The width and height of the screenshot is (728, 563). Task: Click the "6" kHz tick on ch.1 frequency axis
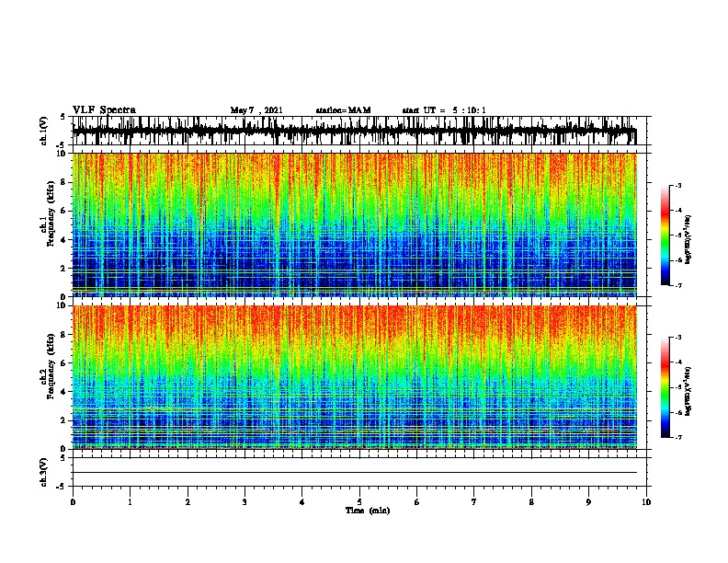coord(64,211)
